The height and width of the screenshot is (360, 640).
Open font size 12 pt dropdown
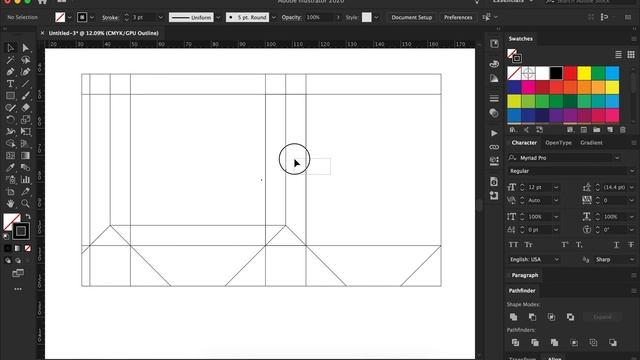556,187
